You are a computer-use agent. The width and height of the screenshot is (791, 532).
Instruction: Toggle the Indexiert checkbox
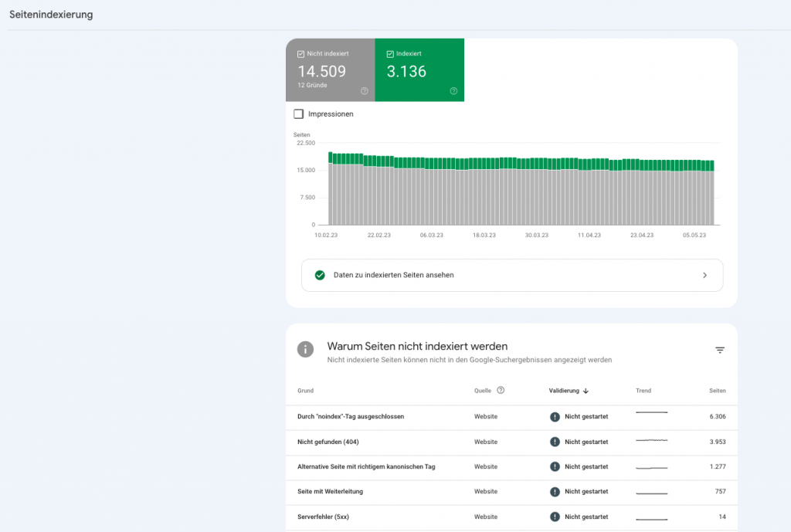pyautogui.click(x=390, y=54)
